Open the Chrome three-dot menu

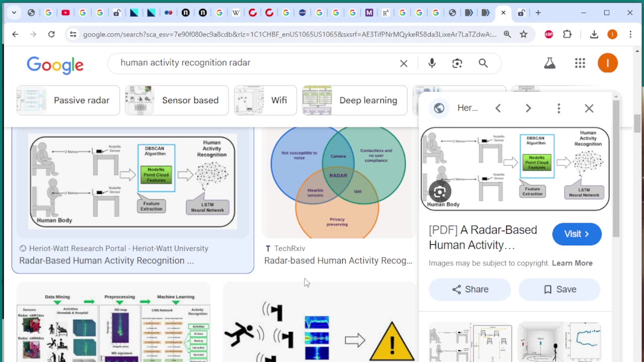pyautogui.click(x=630, y=34)
